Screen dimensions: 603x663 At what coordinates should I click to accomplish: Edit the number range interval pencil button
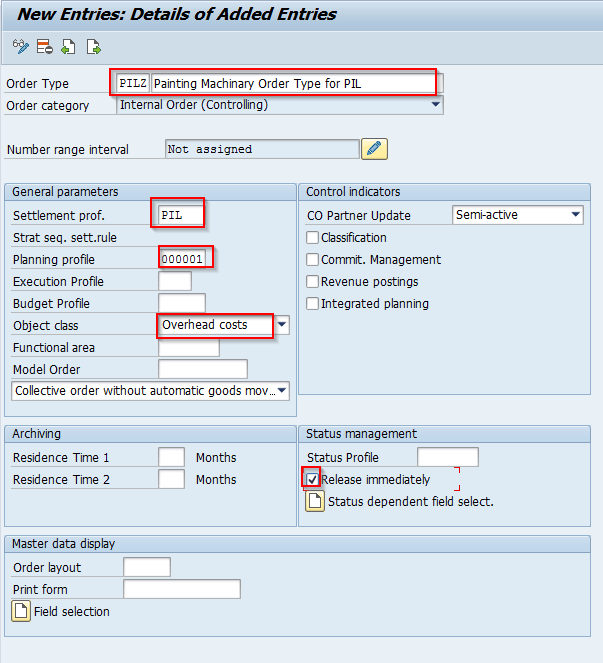pos(374,149)
